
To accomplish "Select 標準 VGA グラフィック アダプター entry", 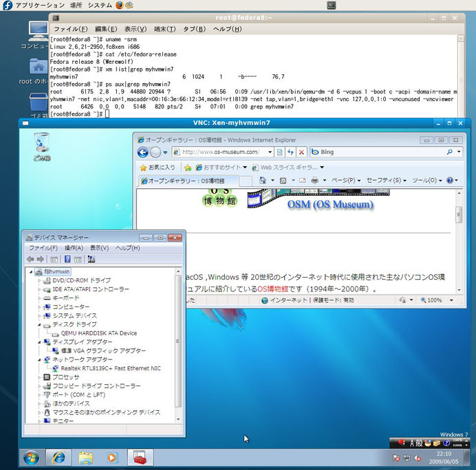I will (103, 351).
